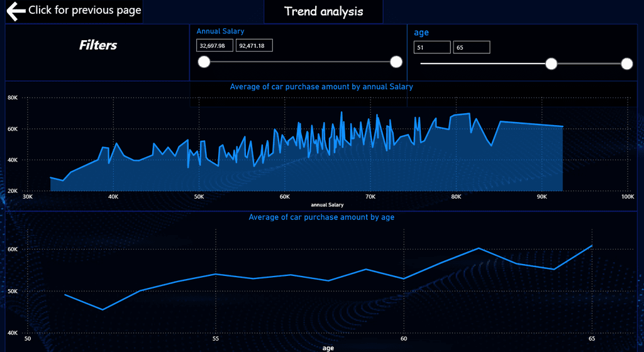The image size is (644, 352).
Task: Click the Annual Salary minimum field 32,697.98
Action: click(x=214, y=45)
